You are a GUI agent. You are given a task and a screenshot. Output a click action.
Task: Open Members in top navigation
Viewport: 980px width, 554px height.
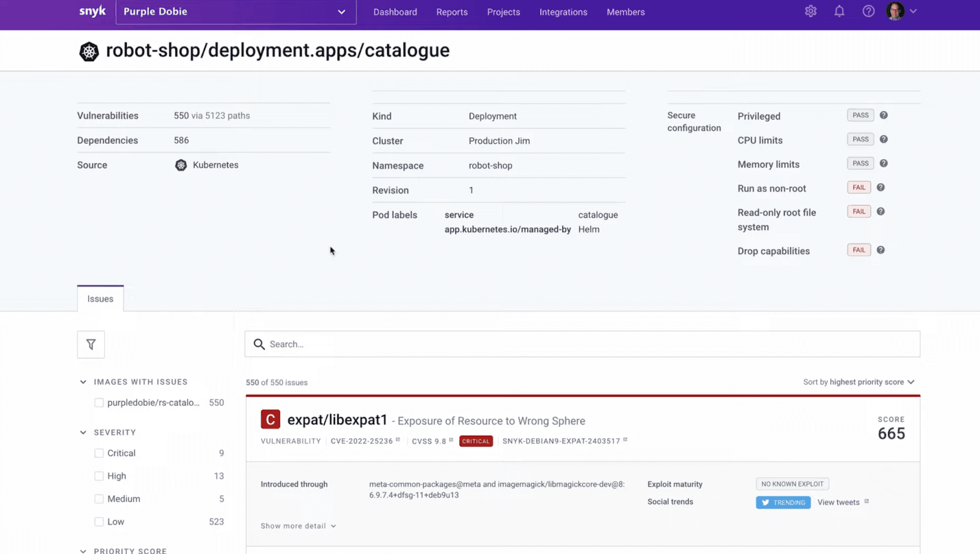point(626,12)
